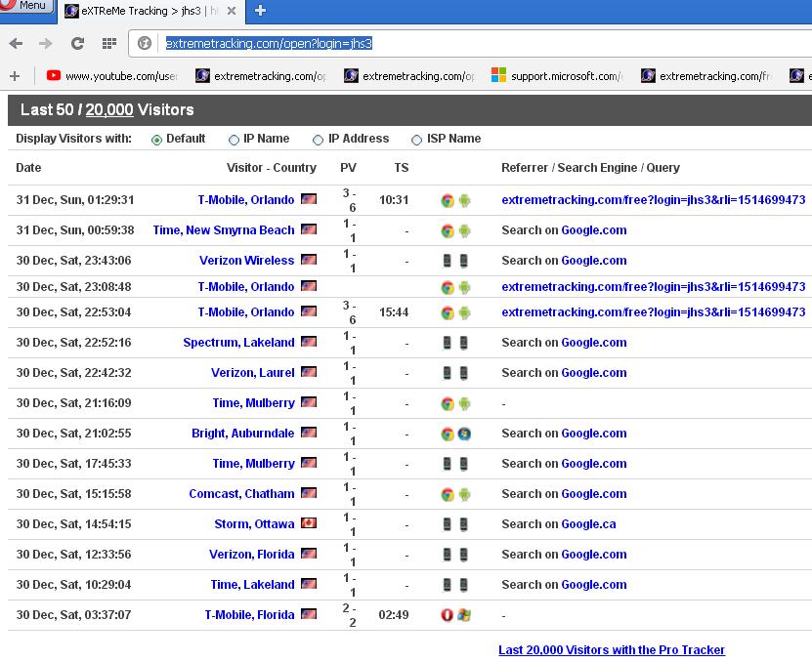Click the 31 Dec, Sun, 01:29:31 date

click(75, 200)
